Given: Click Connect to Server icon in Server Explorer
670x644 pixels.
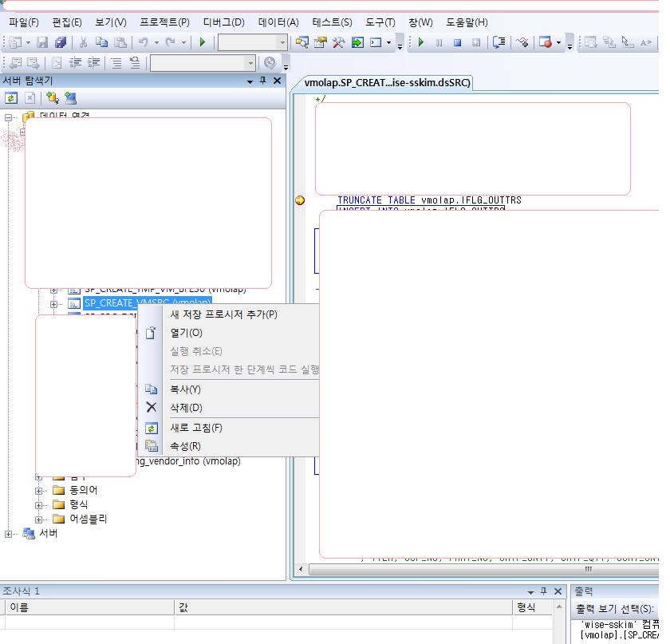Looking at the screenshot, I should 70,98.
